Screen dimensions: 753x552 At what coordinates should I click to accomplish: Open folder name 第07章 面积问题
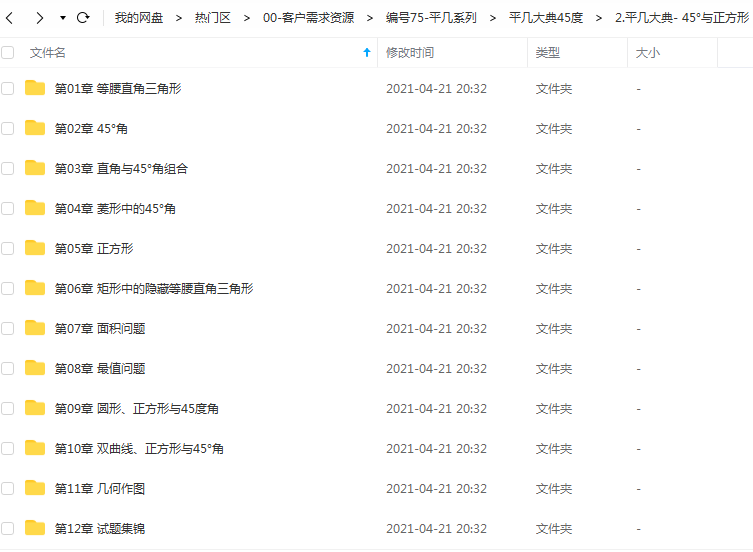(100, 329)
